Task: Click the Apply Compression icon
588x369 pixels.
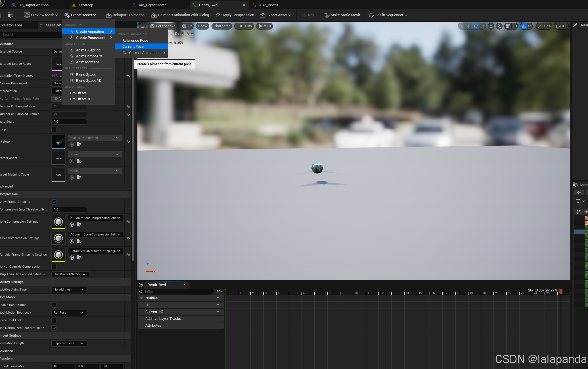Action: pos(218,15)
